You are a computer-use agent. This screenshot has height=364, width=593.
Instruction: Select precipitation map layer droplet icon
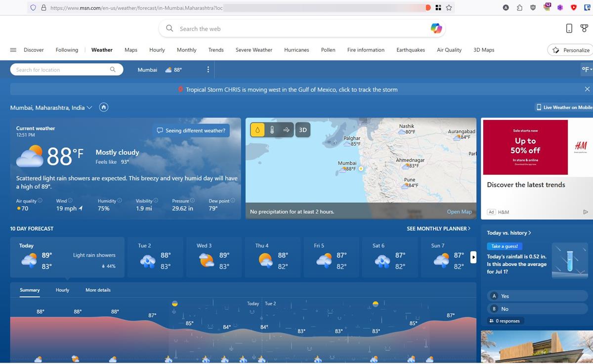257,130
